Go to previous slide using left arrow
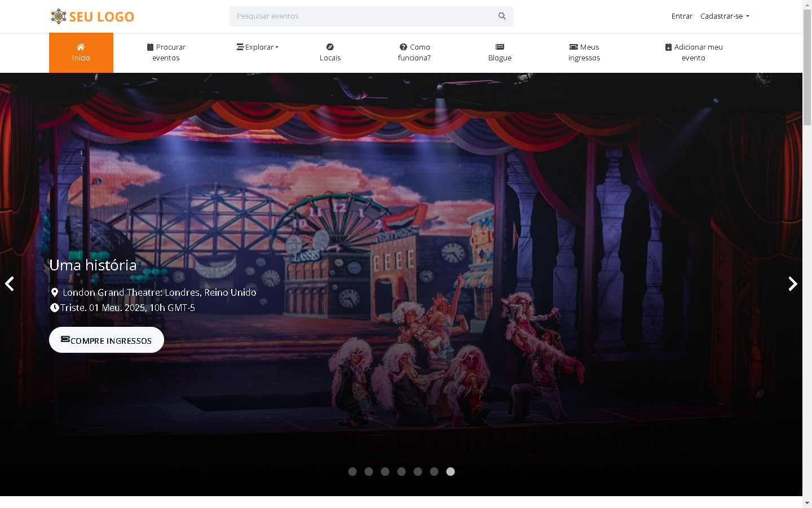Viewport: 812px width, 508px height. (x=10, y=284)
